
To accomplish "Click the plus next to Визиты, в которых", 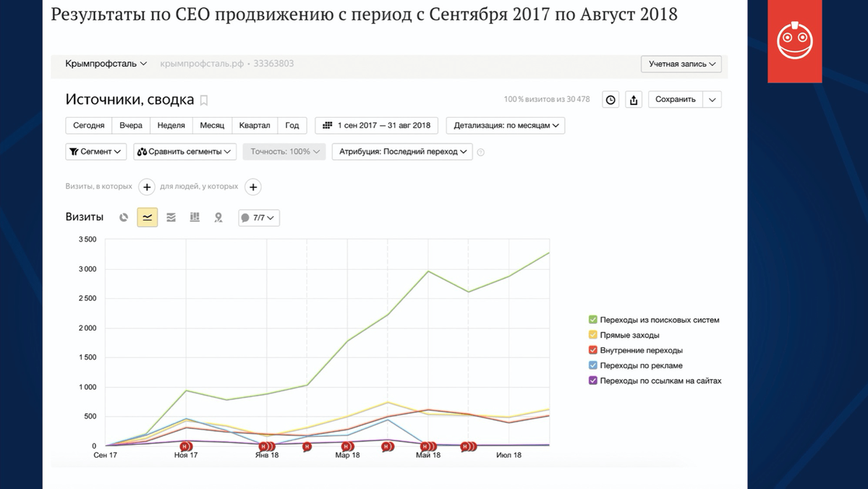I will 147,187.
